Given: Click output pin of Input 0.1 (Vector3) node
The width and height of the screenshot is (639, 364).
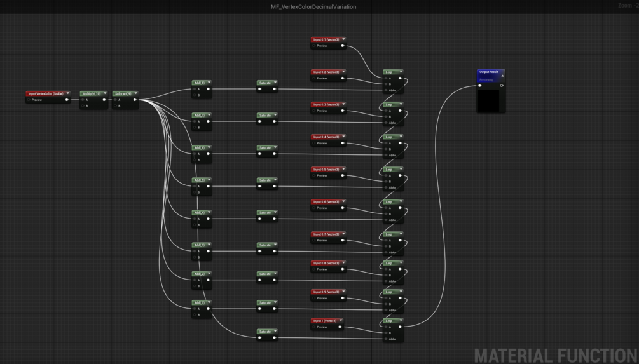Looking at the screenshot, I should [343, 46].
